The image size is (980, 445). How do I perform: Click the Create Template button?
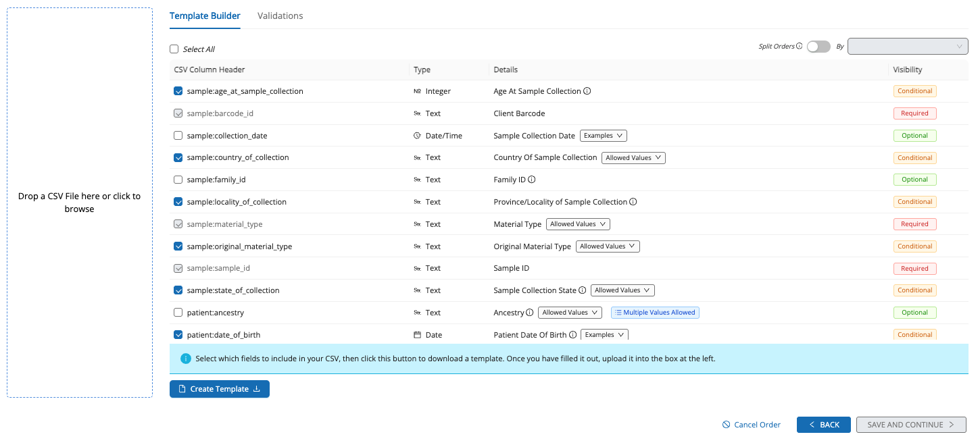(220, 389)
